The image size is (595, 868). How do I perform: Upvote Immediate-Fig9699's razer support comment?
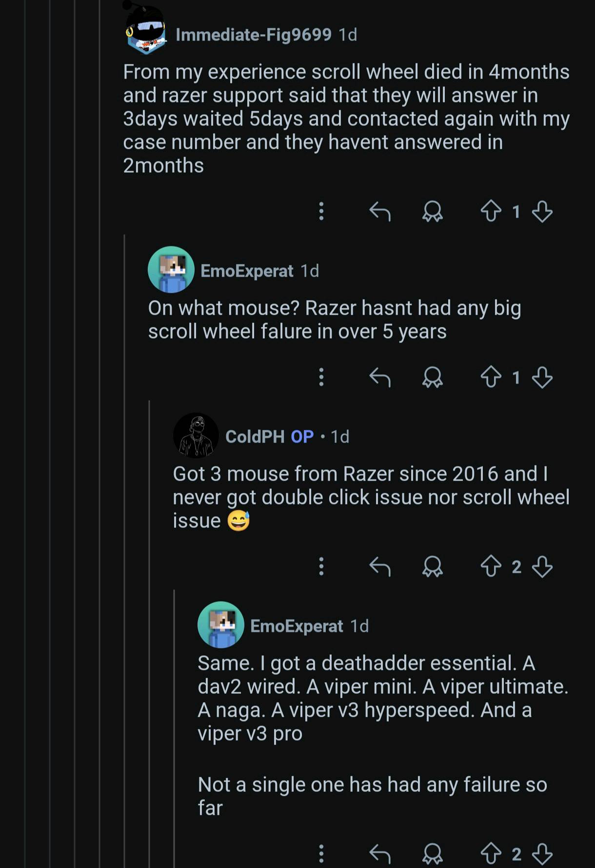pos(491,211)
